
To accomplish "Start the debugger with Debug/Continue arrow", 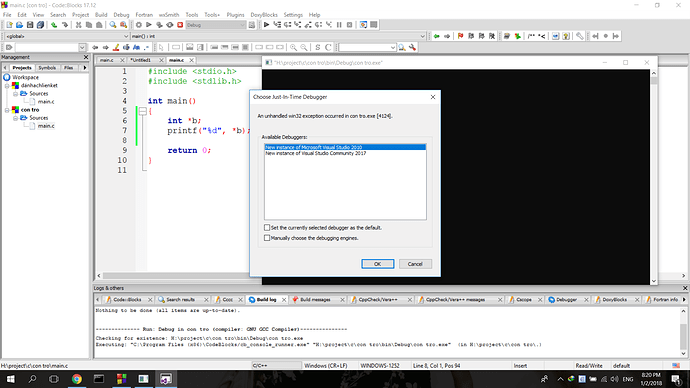I will tap(266, 25).
